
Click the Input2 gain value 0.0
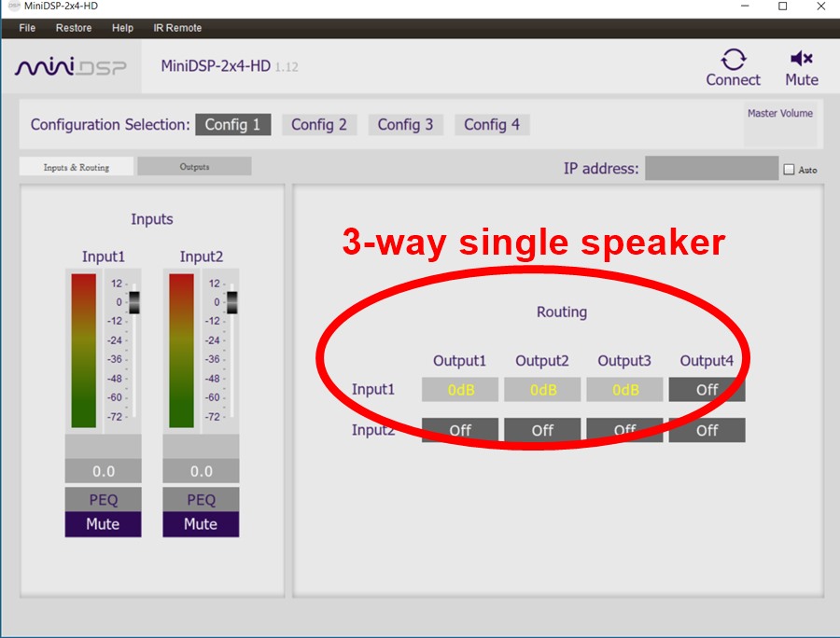pos(201,471)
